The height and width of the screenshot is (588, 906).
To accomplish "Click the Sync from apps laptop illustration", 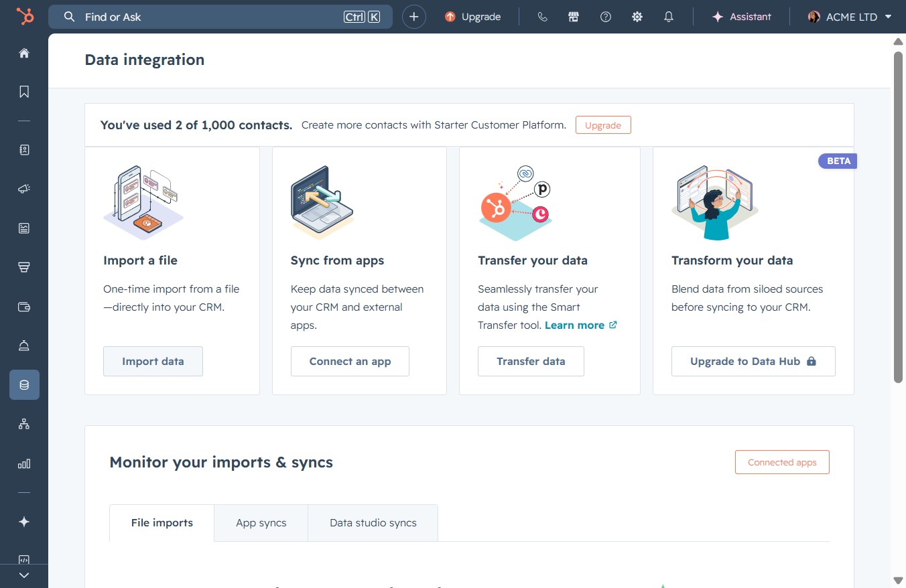I will coord(322,203).
